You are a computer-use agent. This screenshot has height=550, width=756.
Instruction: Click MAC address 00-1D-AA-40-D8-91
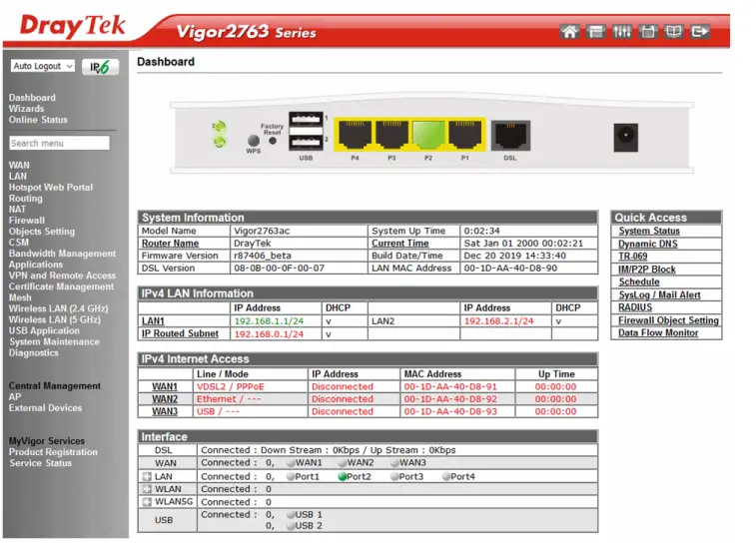tap(450, 386)
